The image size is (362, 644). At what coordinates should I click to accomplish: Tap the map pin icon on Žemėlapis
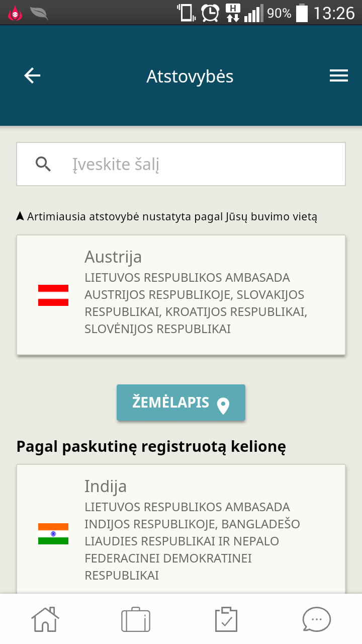coord(223,405)
